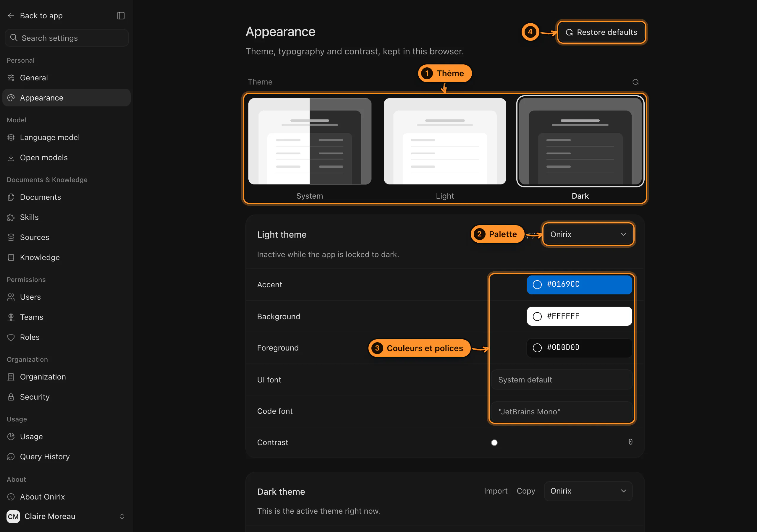The image size is (757, 532).
Task: Click the Security lock icon
Action: pos(11,397)
